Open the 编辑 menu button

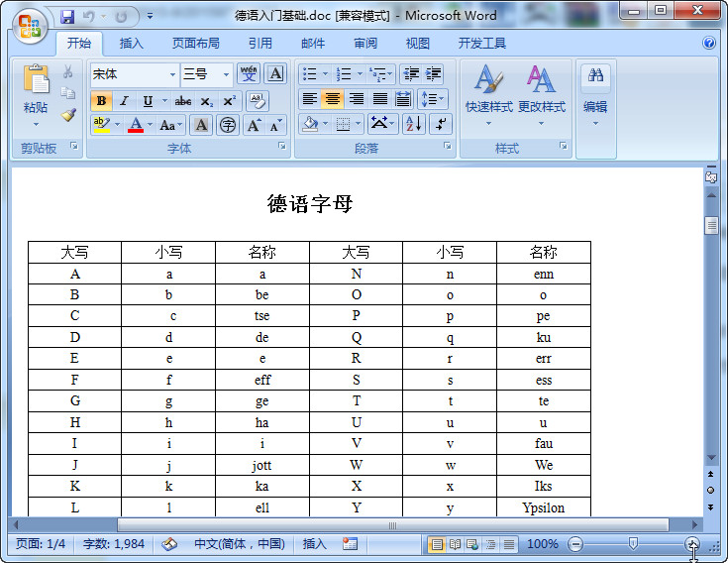click(x=595, y=96)
